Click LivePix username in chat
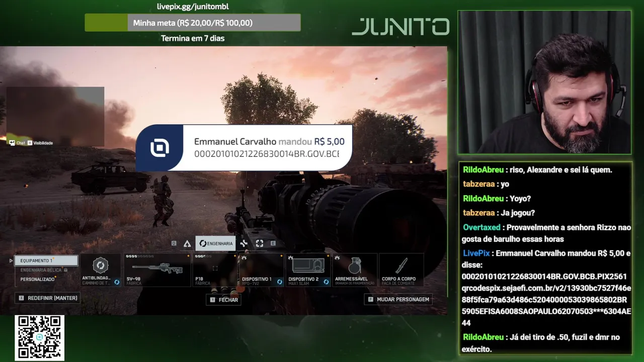644x362 pixels. (476, 253)
